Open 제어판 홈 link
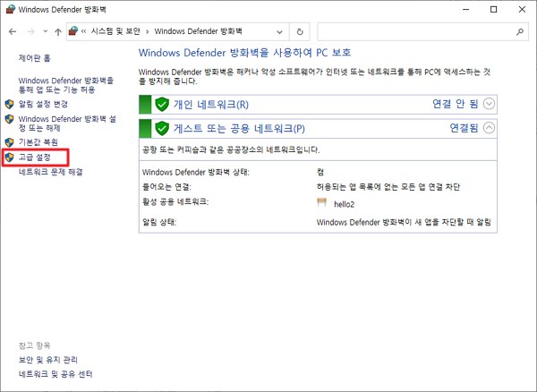 point(34,58)
